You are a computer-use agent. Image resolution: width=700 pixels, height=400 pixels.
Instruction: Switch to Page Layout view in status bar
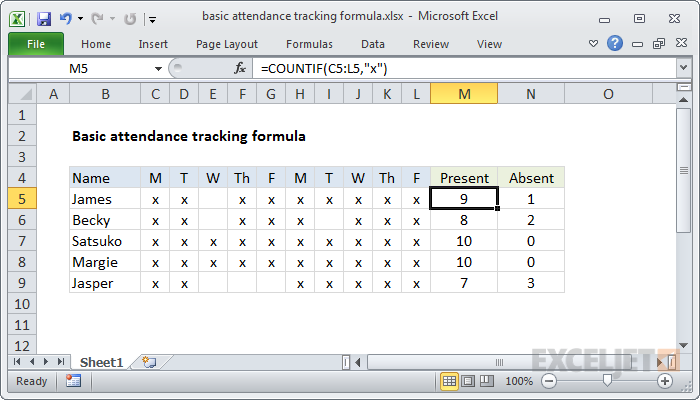pyautogui.click(x=469, y=381)
